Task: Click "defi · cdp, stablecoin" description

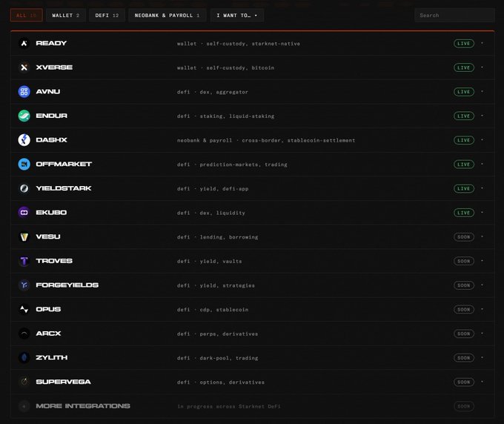Action: tap(213, 310)
